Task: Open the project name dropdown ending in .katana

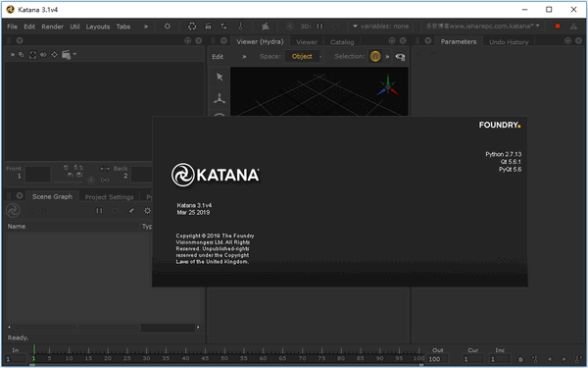Action: coord(482,26)
